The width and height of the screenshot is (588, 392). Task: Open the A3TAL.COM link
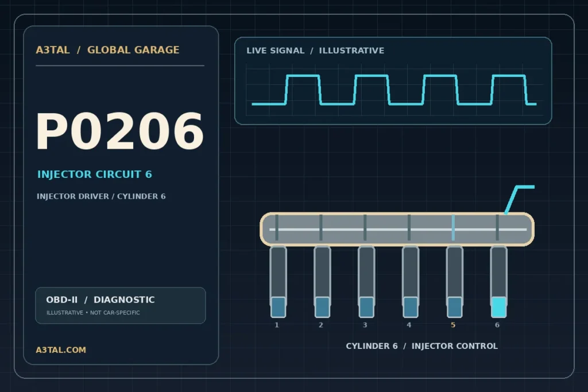click(x=61, y=350)
